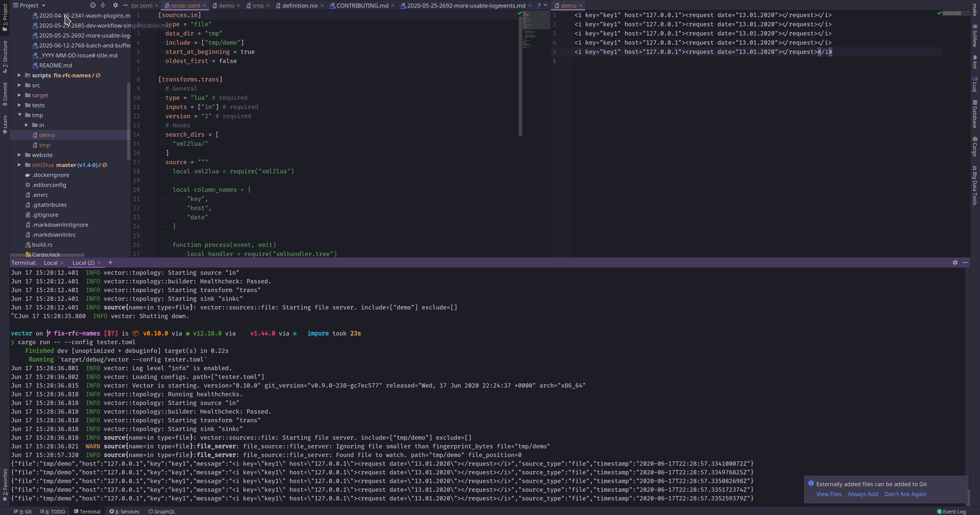Collapse All in the Project tree toolbar
Viewport: 980px width, 515px height.
click(x=102, y=5)
